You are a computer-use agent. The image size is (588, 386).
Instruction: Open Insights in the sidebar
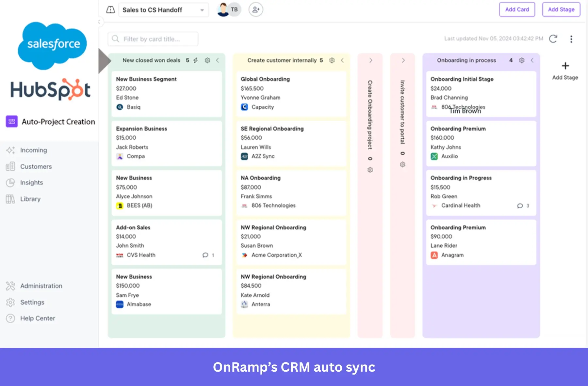tap(31, 182)
